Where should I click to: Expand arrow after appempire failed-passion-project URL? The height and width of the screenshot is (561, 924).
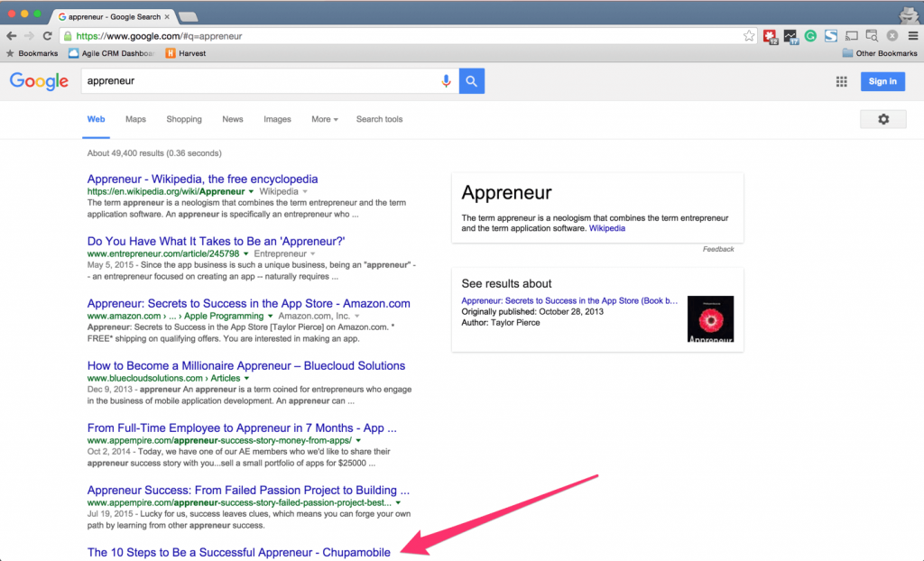[x=398, y=502]
